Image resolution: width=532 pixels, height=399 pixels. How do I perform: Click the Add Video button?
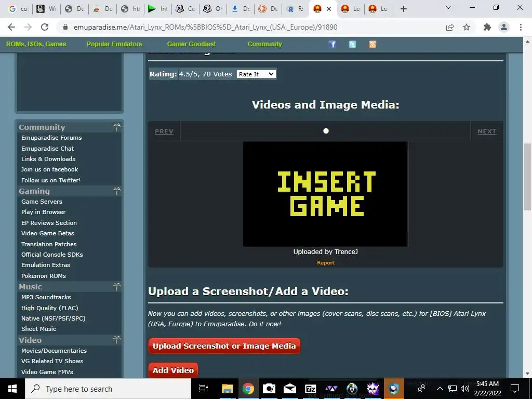point(173,370)
